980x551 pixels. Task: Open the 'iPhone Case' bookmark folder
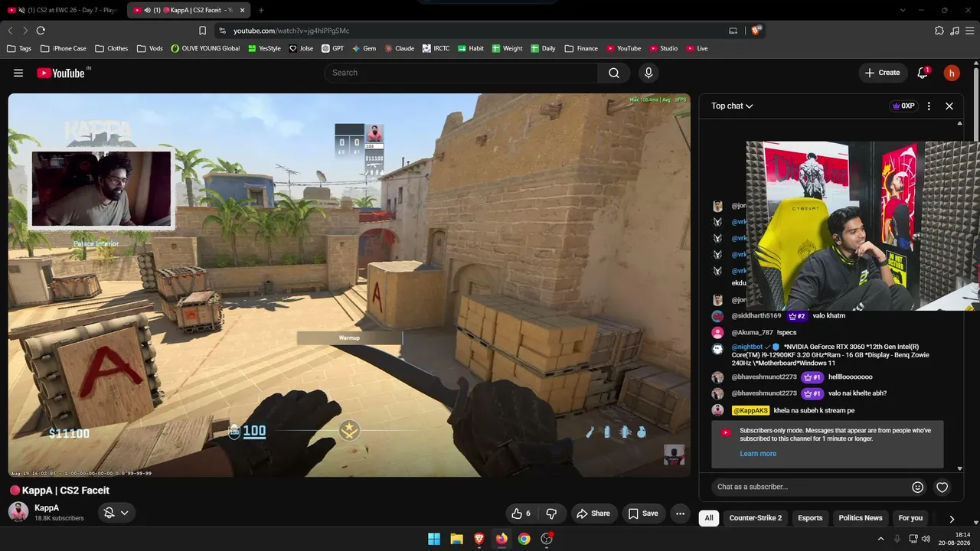click(64, 48)
